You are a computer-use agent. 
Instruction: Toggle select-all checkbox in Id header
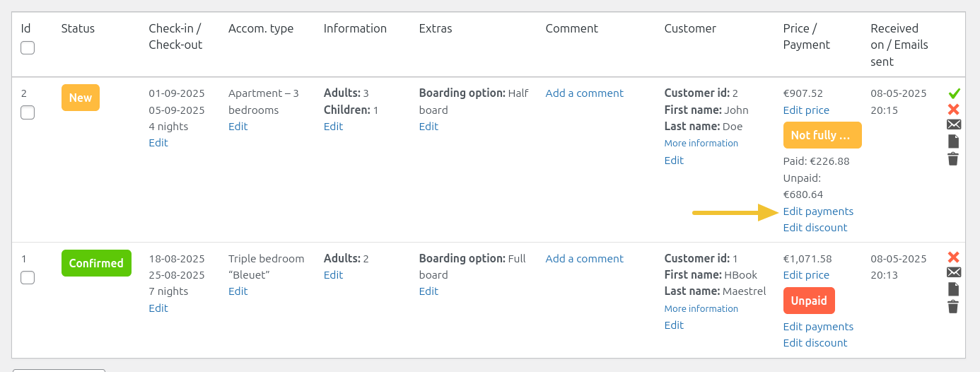click(28, 48)
